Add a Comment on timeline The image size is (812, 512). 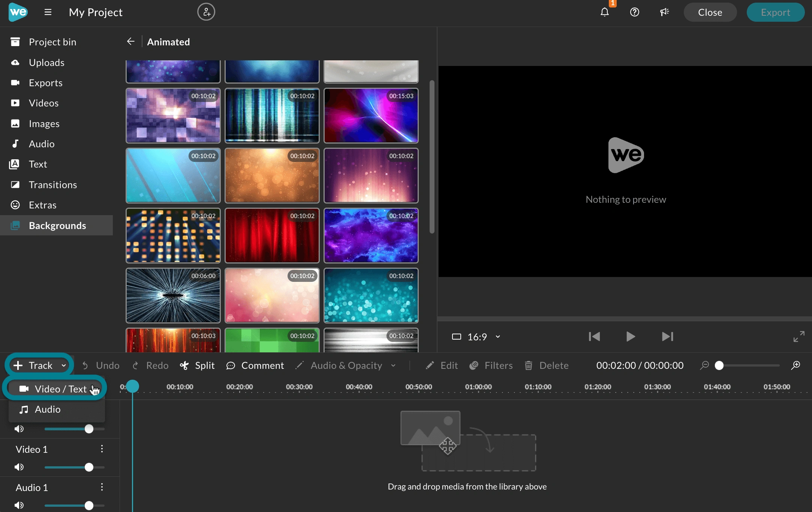tap(255, 365)
